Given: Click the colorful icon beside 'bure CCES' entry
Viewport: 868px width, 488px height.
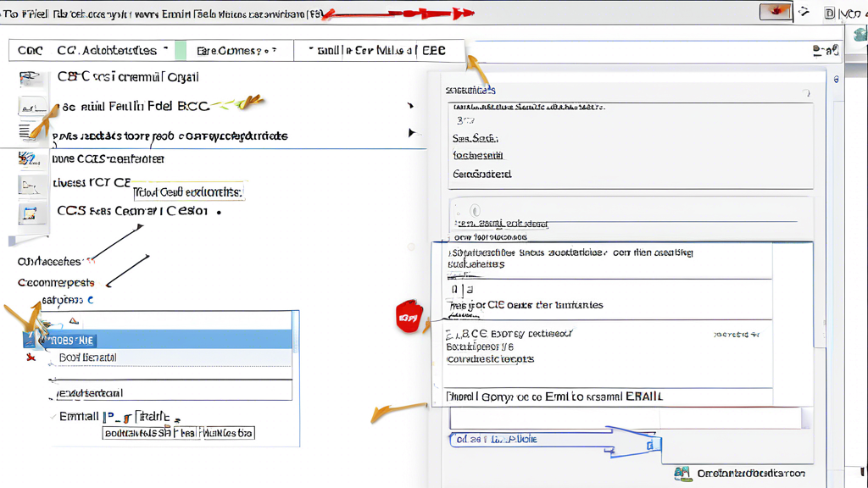Looking at the screenshot, I should coord(29,159).
